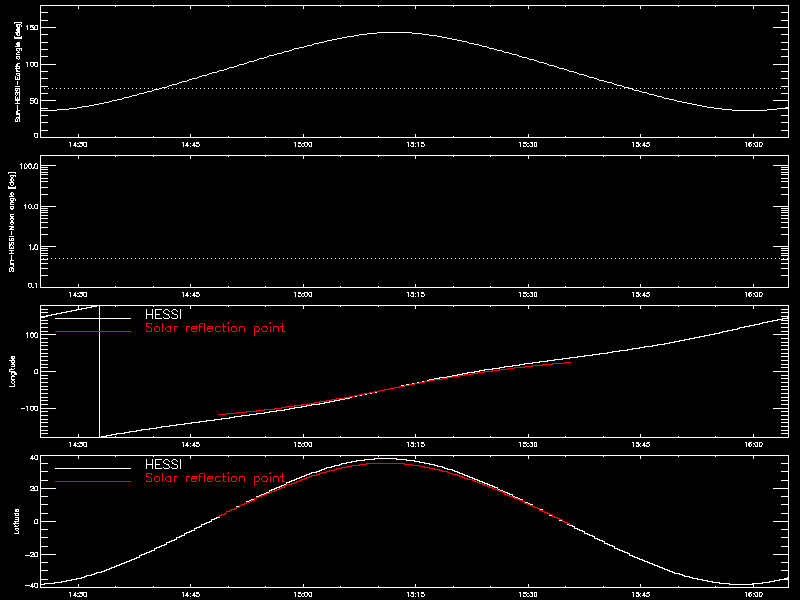The image size is (800, 600).
Task: Click the peak of the Sun-HESSI-Earth angle curve
Action: click(x=395, y=33)
